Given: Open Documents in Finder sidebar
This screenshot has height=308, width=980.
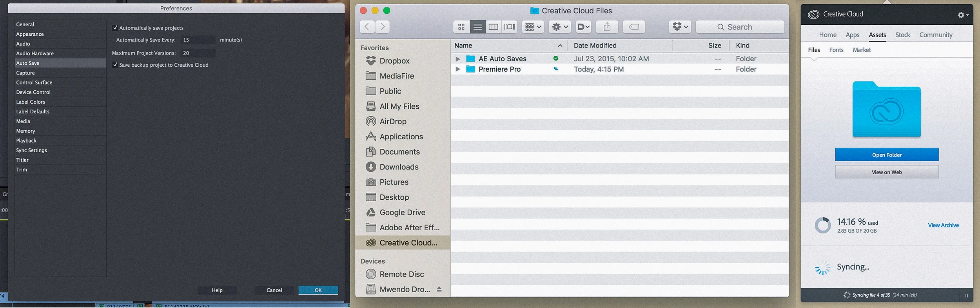Looking at the screenshot, I should pyautogui.click(x=403, y=152).
